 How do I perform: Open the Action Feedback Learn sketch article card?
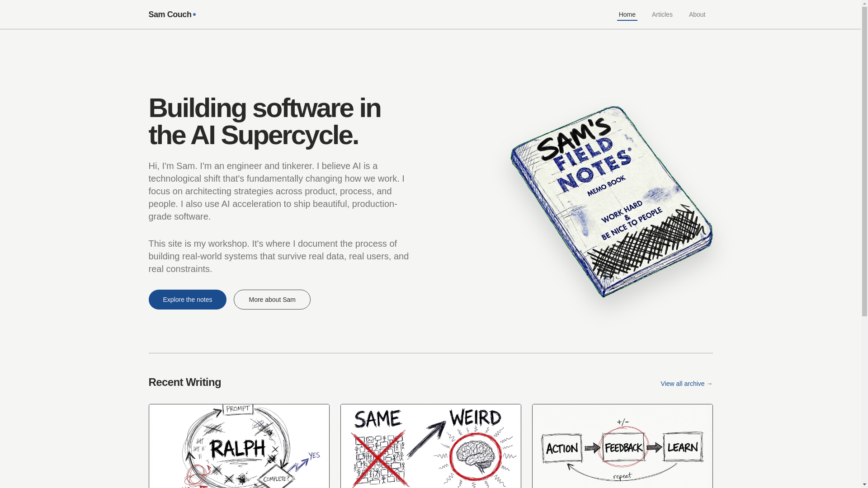[622, 446]
